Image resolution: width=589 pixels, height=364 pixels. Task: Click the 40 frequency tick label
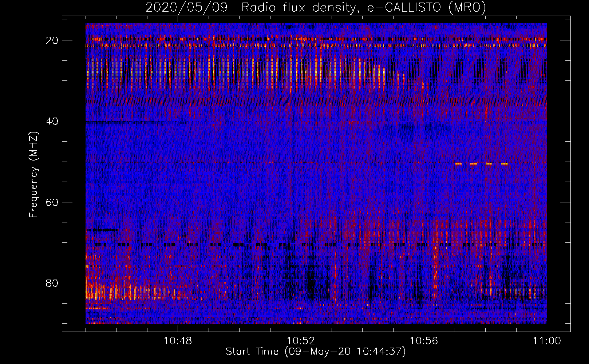pyautogui.click(x=52, y=121)
